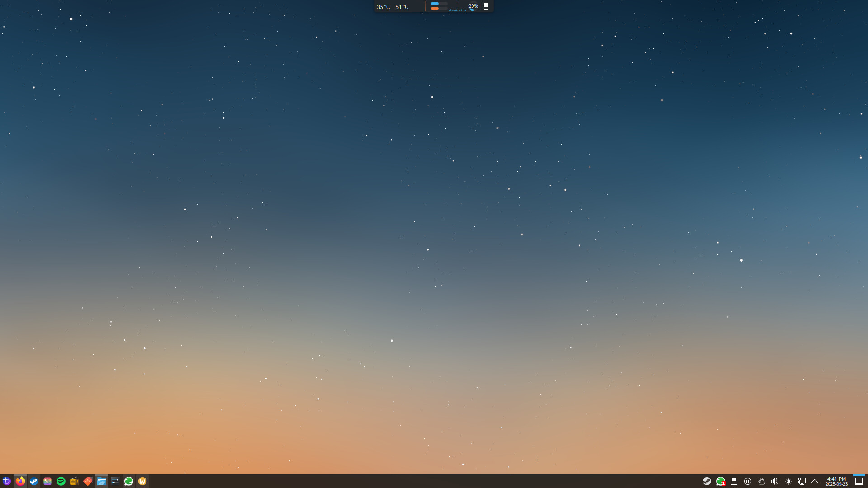Open the yellow radio app icon
Screen dimensions: 868x488
click(74, 481)
